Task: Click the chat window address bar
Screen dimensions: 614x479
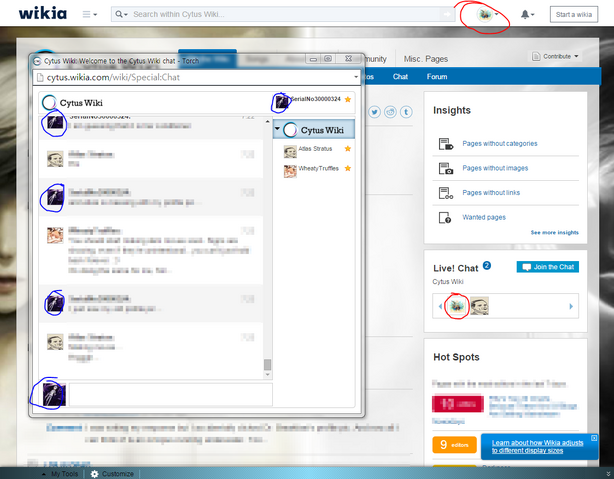Action: [x=196, y=78]
